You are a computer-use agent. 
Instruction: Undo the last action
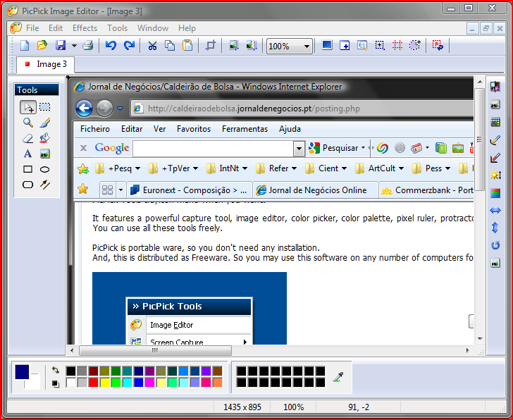111,45
